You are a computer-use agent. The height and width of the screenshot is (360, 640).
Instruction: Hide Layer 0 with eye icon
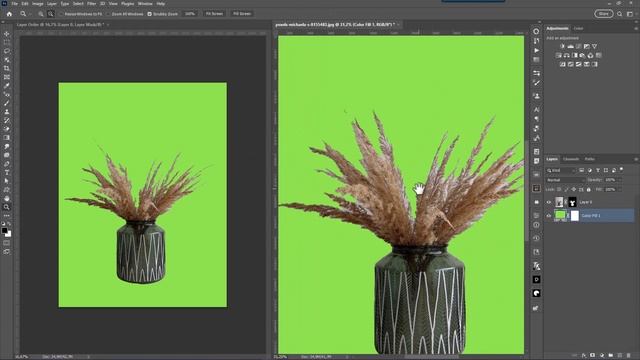click(549, 202)
